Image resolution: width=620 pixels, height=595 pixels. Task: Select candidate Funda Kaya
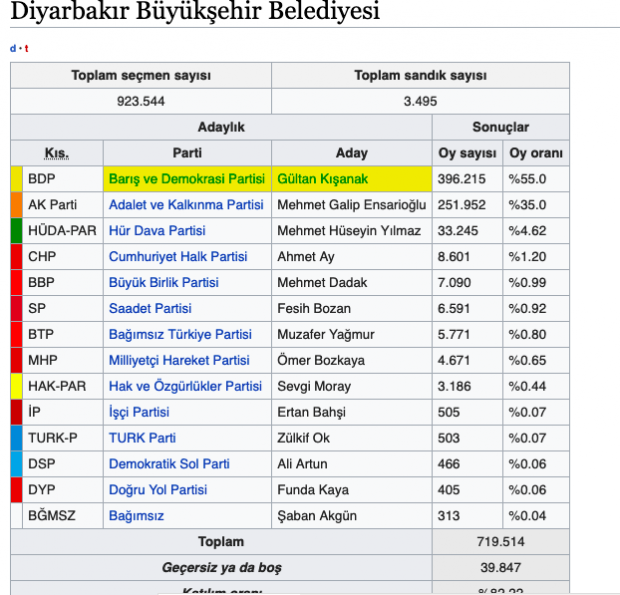pyautogui.click(x=313, y=489)
